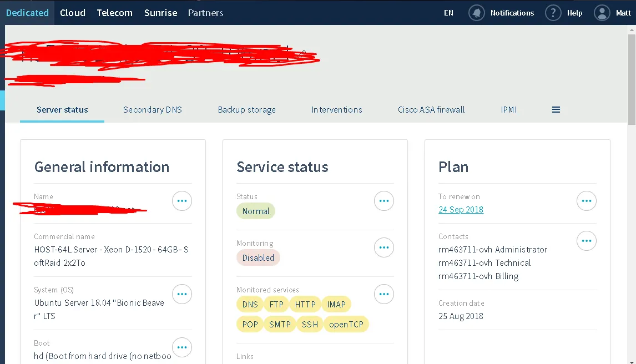The width and height of the screenshot is (636, 364).
Task: Open the Backup storage tab
Action: 246,110
